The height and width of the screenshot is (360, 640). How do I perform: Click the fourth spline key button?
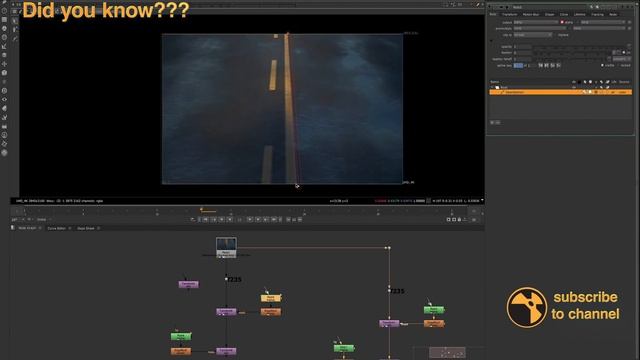point(558,65)
